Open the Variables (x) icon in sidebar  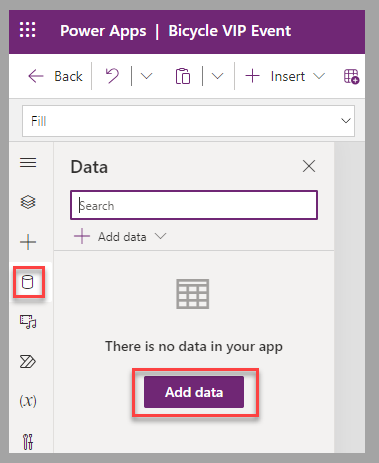28,401
